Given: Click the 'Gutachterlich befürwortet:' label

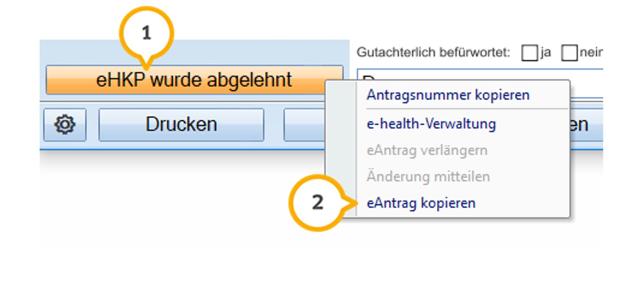Looking at the screenshot, I should tap(434, 53).
